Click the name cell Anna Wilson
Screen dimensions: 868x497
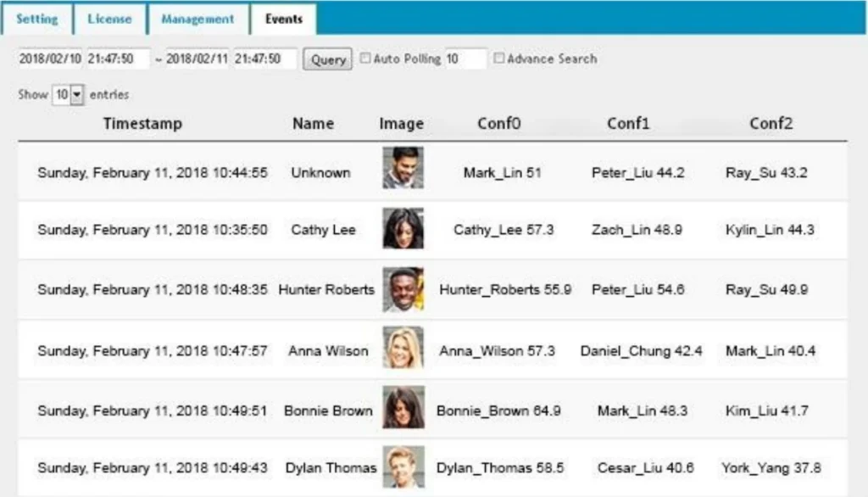click(328, 351)
